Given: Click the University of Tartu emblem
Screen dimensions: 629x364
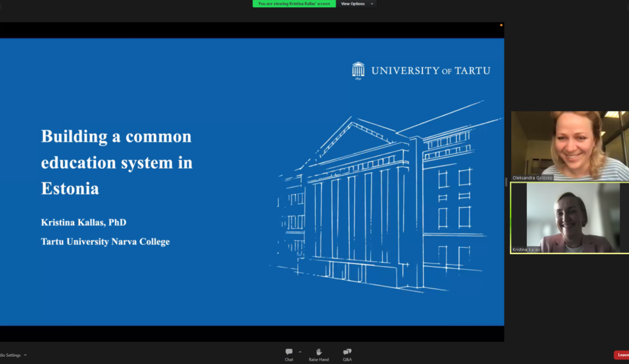Looking at the screenshot, I should (358, 70).
